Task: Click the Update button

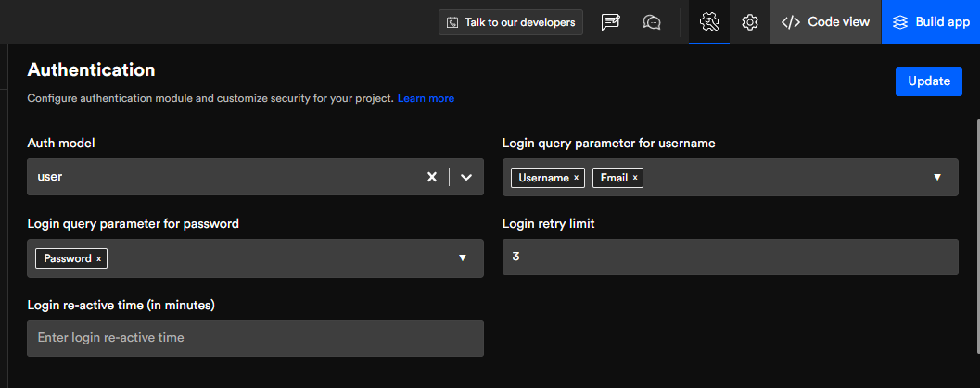Action: pyautogui.click(x=929, y=81)
